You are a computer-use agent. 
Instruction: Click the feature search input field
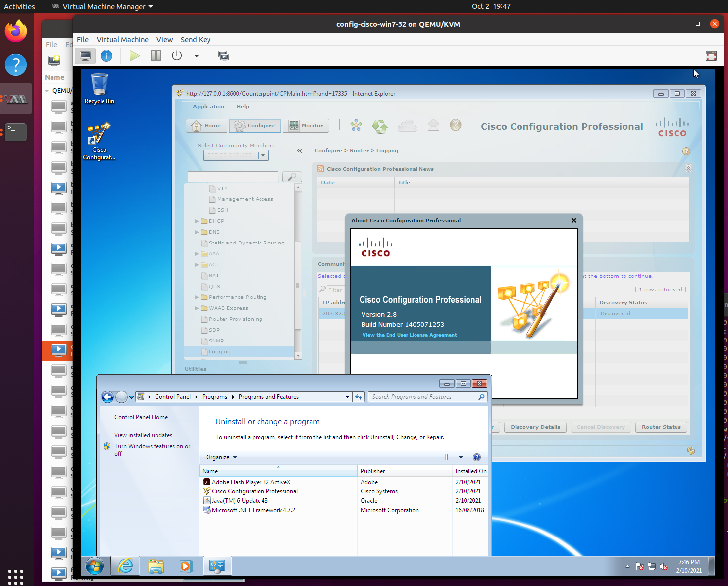(233, 177)
